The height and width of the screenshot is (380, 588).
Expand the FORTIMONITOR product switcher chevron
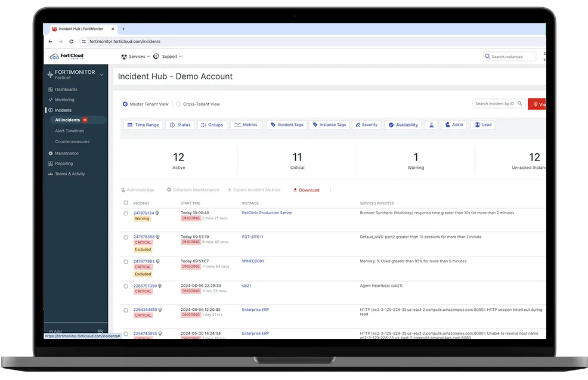[x=101, y=75]
